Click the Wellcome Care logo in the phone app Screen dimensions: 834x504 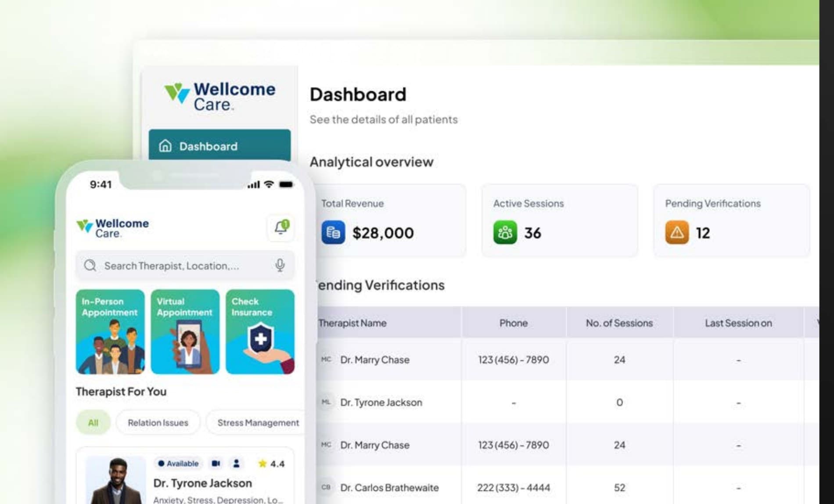coord(112,228)
